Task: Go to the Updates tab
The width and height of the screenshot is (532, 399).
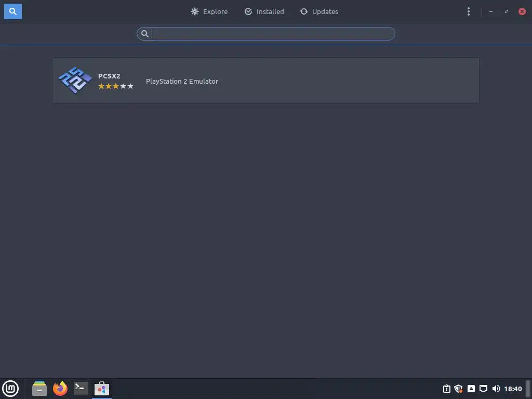Action: (x=319, y=11)
